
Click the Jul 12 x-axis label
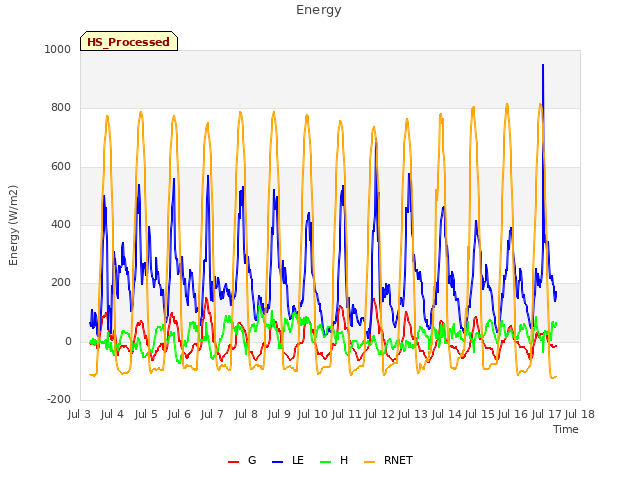(x=380, y=414)
